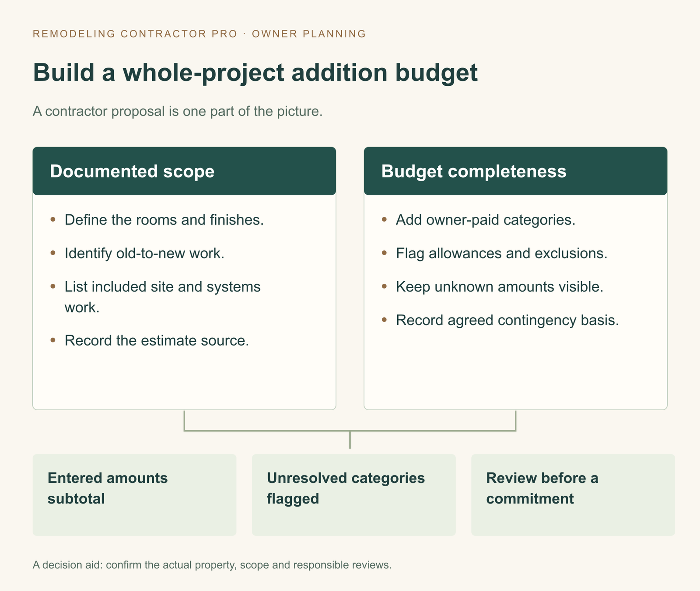This screenshot has width=700, height=591.
Task: Click 'List included site and systems work.'
Action: (162, 297)
